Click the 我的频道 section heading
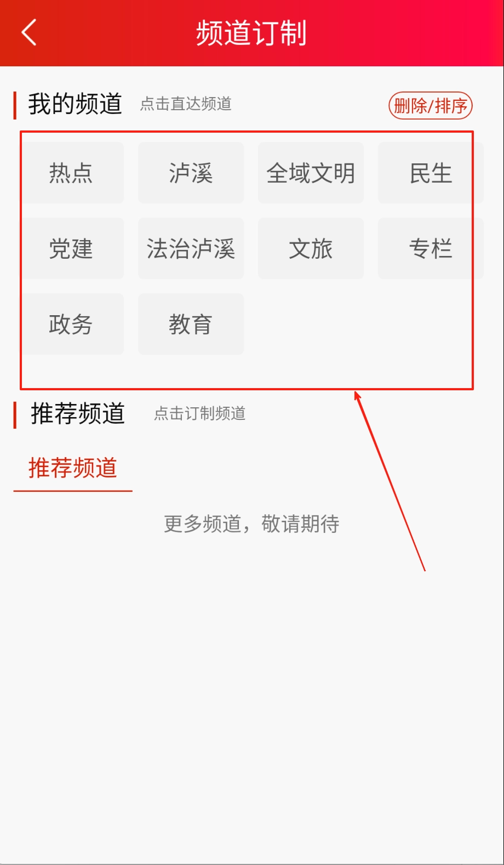This screenshot has height=865, width=504. pyautogui.click(x=75, y=104)
